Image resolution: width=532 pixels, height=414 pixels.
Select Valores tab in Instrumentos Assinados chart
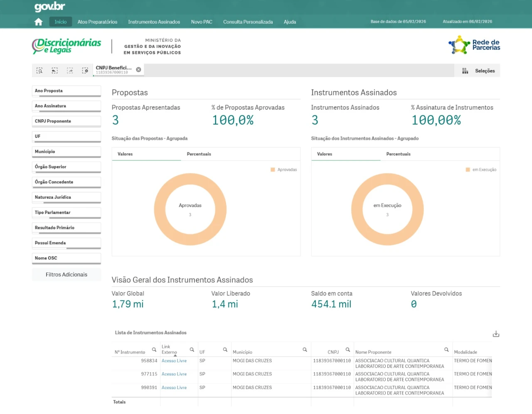click(325, 154)
